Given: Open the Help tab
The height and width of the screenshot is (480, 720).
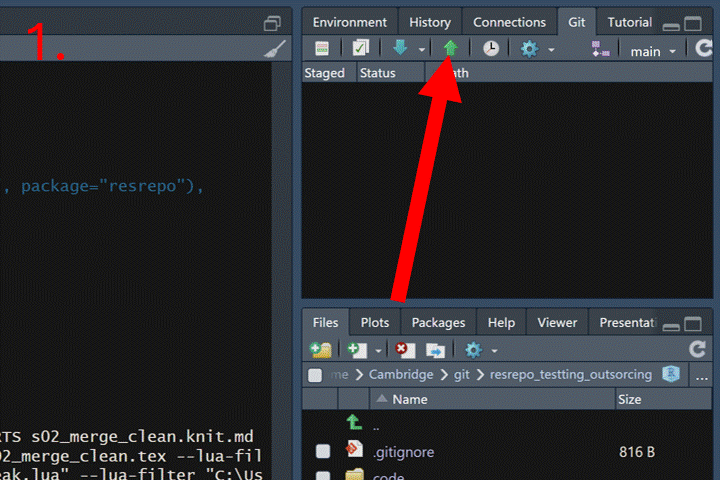Looking at the screenshot, I should click(x=501, y=322).
